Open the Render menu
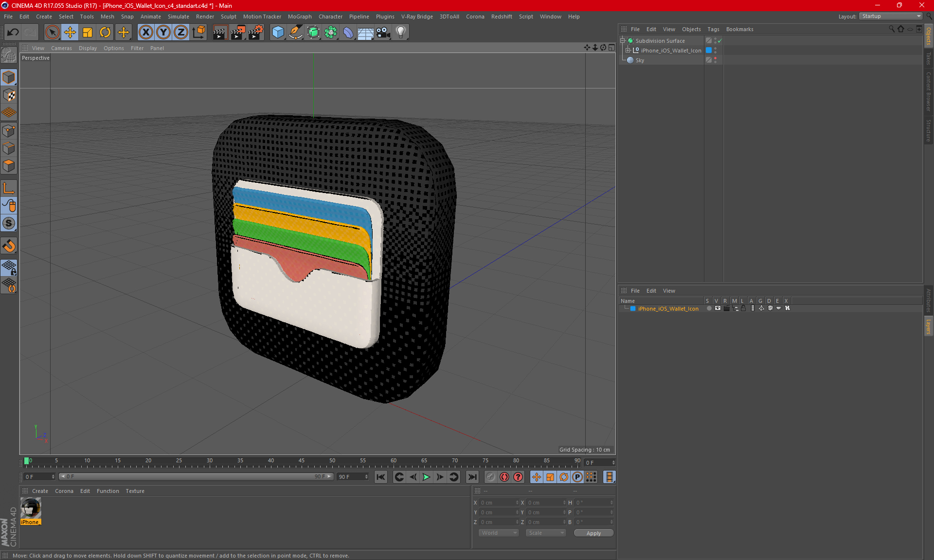Image resolution: width=934 pixels, height=560 pixels. pos(205,17)
